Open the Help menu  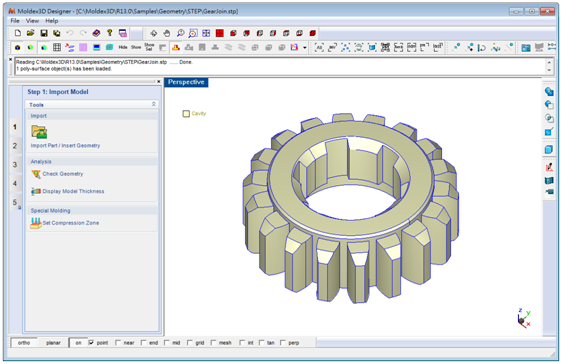point(52,21)
